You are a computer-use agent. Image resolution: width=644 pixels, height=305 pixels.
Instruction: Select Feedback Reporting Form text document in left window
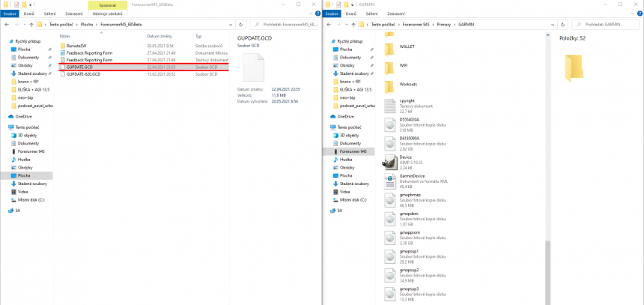[x=143, y=60]
